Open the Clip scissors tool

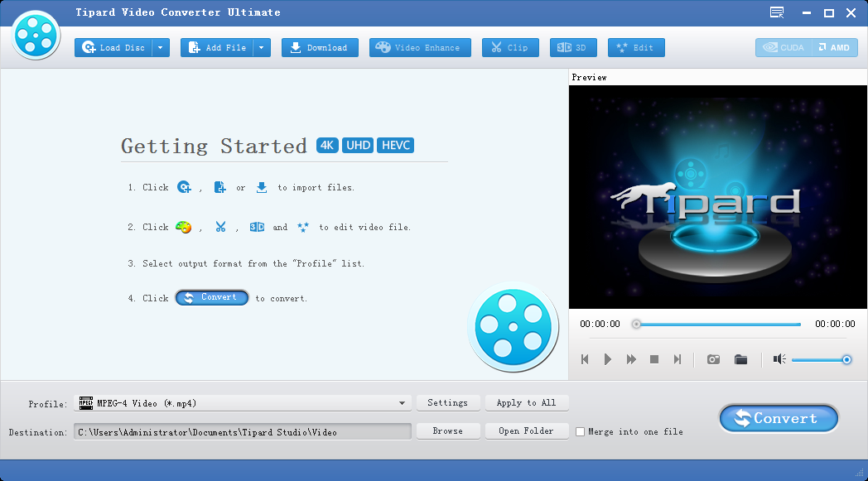click(x=510, y=48)
